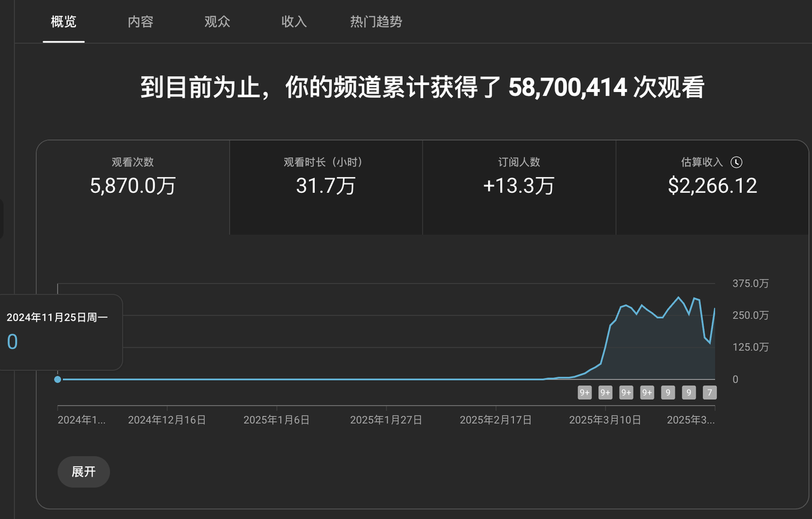812x519 pixels.
Task: Click the third 9+ video marker
Action: point(626,393)
